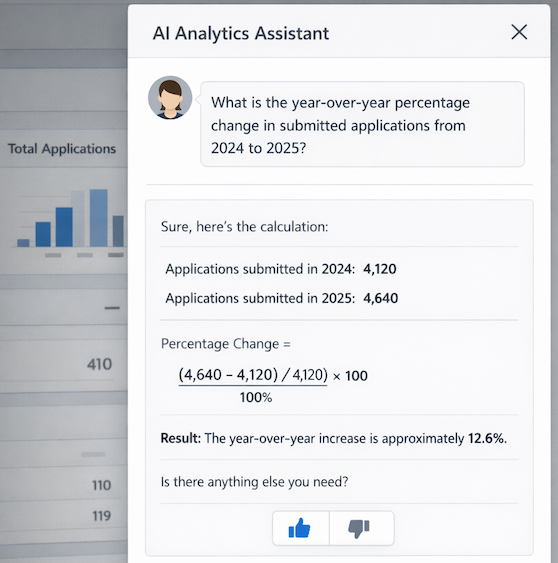The width and height of the screenshot is (558, 563).
Task: Click the 'Is there anything else you need?' text
Action: [254, 482]
